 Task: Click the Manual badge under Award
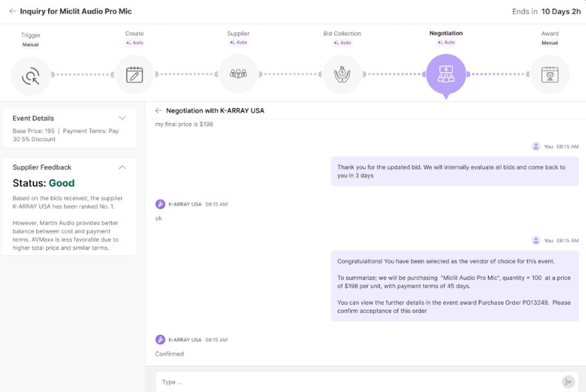[550, 43]
